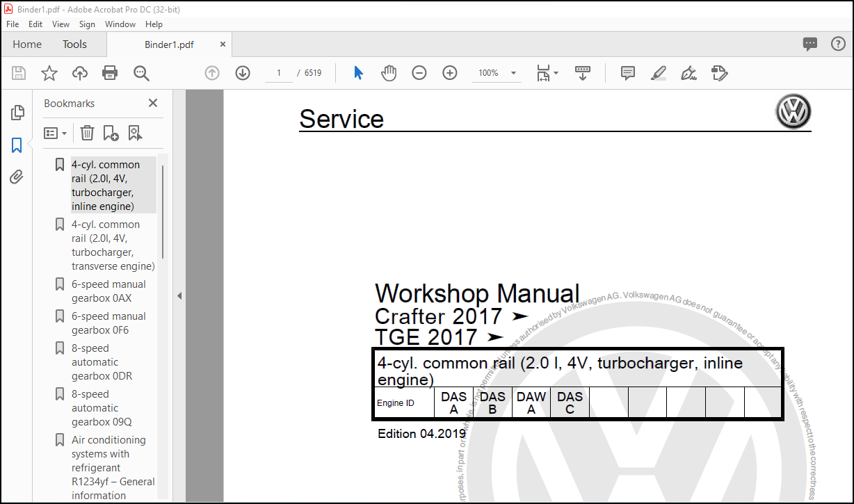Click the Edit/send stamp tool icon
The width and height of the screenshot is (854, 504).
pyautogui.click(x=720, y=73)
